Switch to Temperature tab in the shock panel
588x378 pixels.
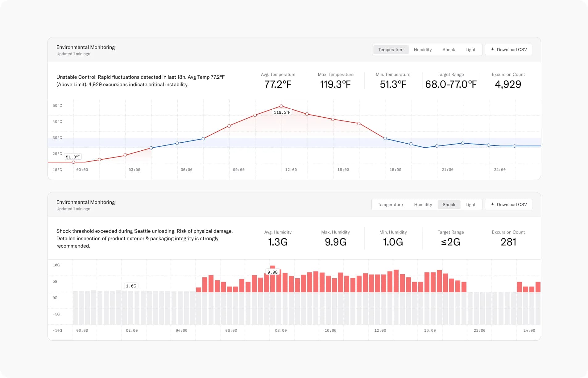pyautogui.click(x=390, y=205)
